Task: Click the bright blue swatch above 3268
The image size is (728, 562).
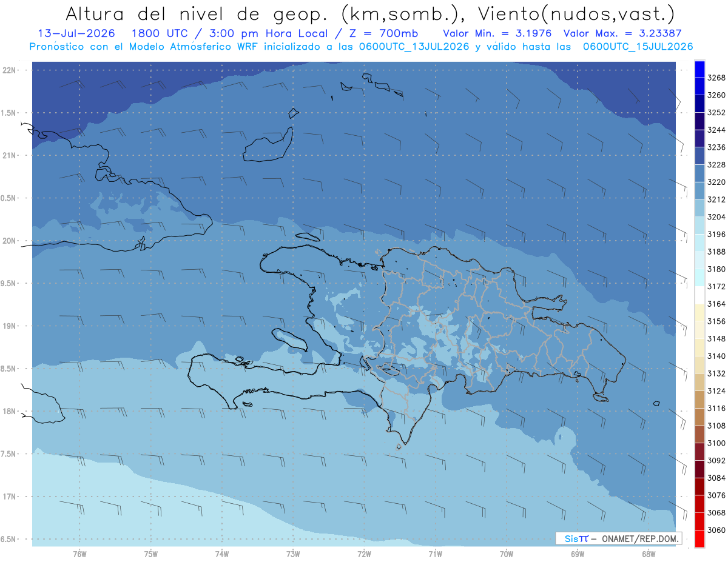Action: pos(699,69)
